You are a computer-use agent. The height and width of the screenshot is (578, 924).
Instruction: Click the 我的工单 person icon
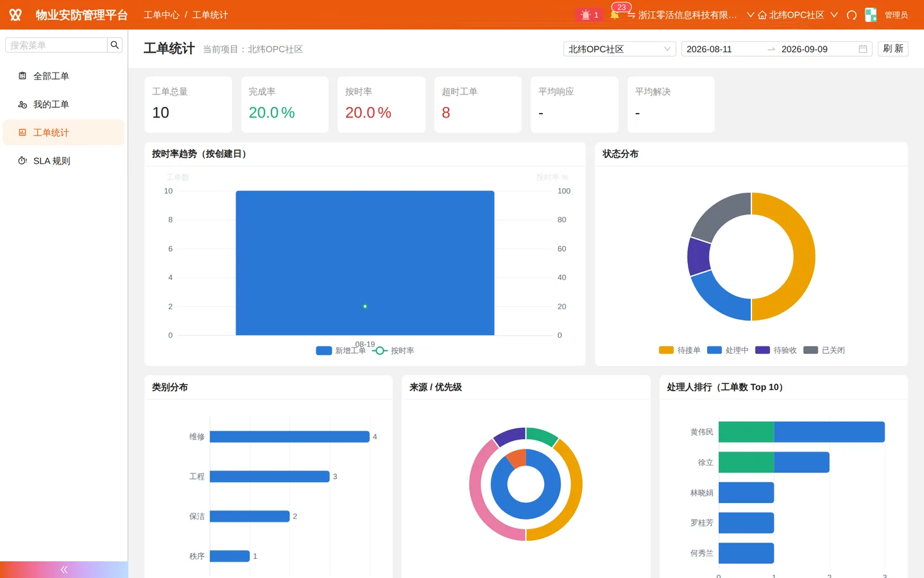pos(22,104)
